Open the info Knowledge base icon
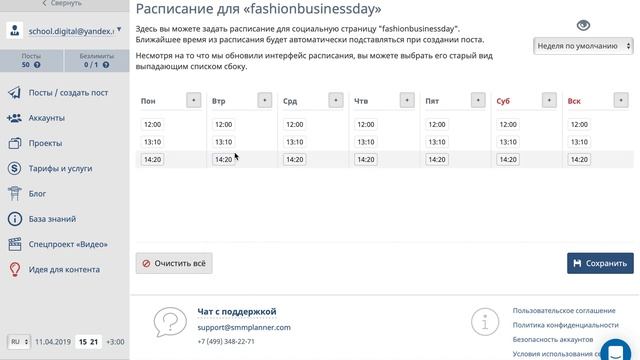The image size is (640, 360). tap(14, 219)
